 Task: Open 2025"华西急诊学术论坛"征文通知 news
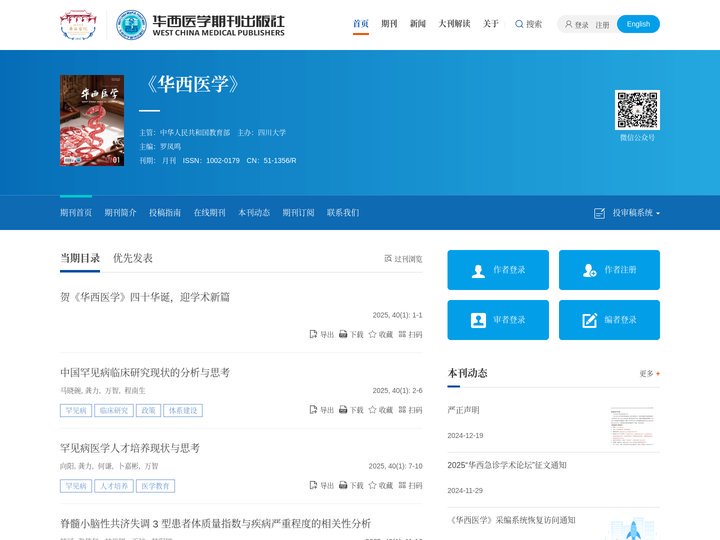pos(507,465)
